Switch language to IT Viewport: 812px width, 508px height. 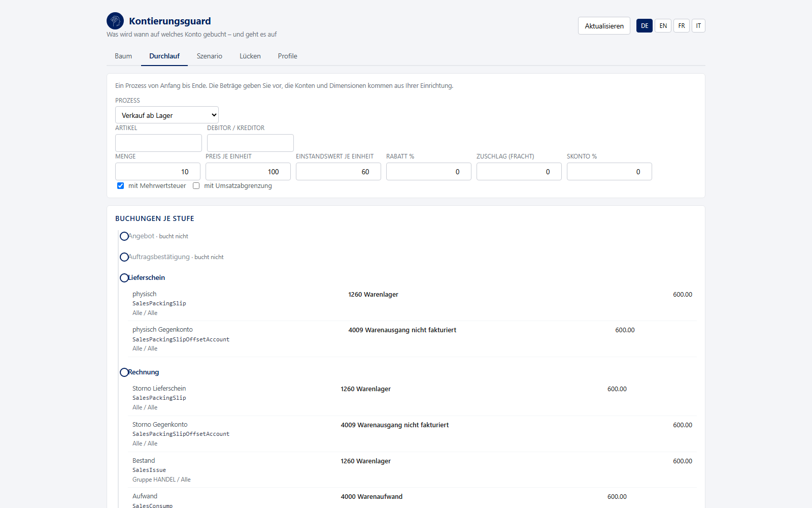coord(699,26)
